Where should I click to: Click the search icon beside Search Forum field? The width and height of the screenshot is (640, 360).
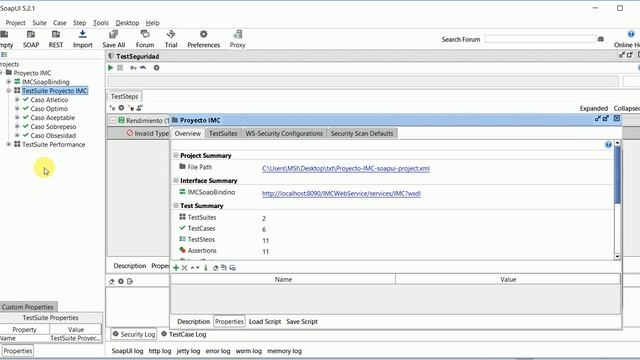pyautogui.click(x=601, y=39)
